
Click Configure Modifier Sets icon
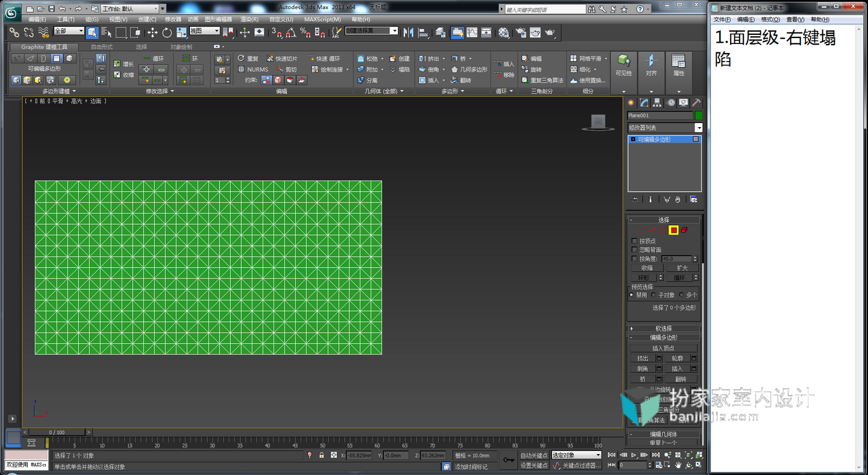694,200
